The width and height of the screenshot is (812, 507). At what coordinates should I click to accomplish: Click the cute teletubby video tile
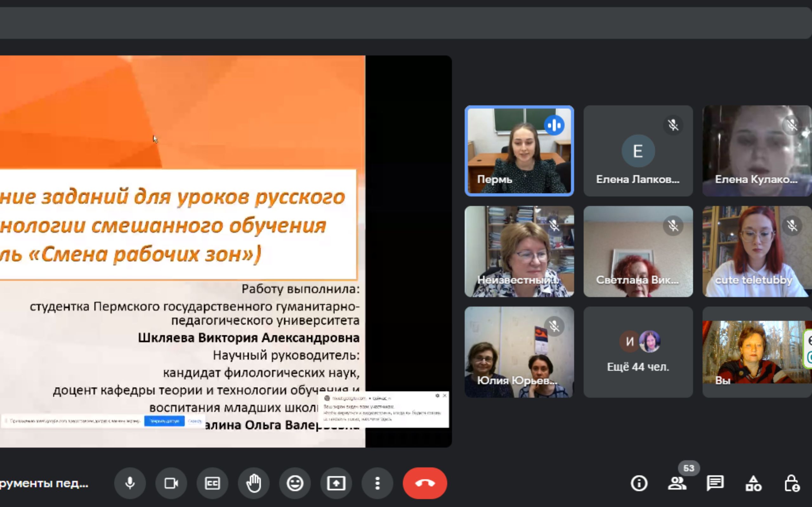pos(756,252)
